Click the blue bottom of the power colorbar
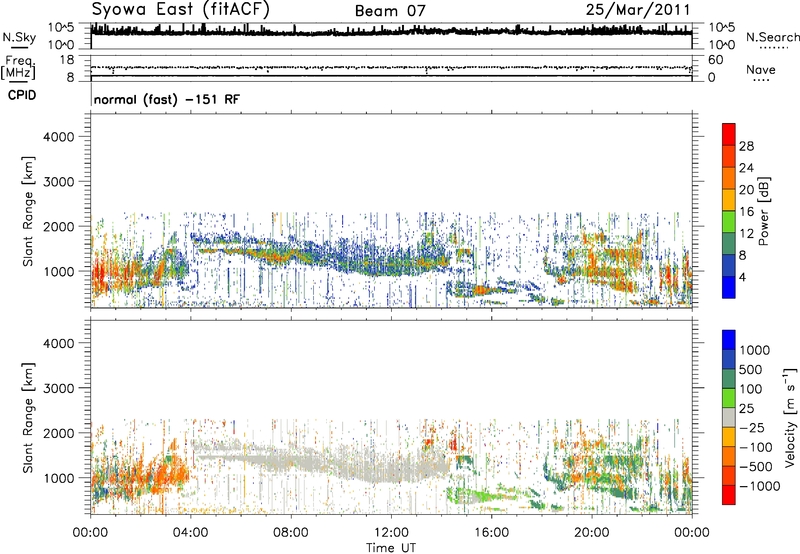This screenshot has height=554, width=800. click(729, 287)
